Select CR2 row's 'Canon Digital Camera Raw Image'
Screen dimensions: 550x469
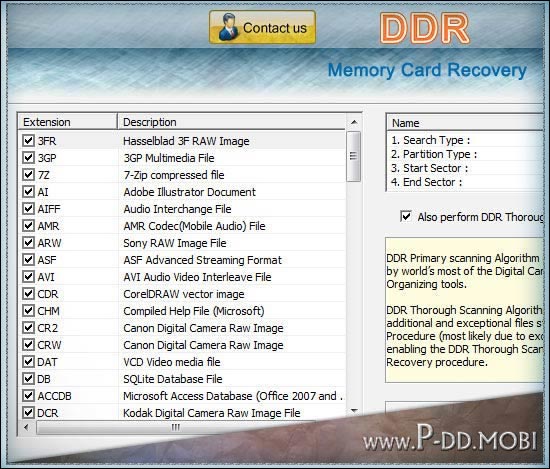(x=203, y=328)
